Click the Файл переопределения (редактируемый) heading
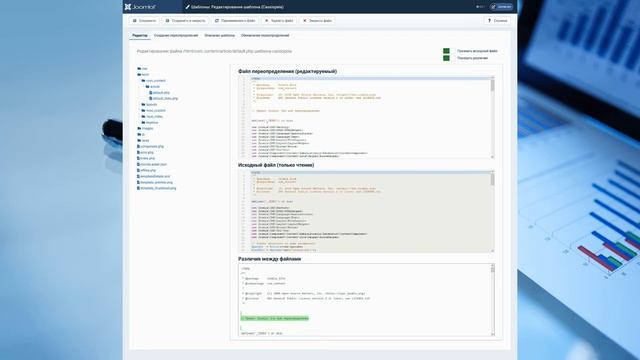The width and height of the screenshot is (640, 360). (x=287, y=71)
